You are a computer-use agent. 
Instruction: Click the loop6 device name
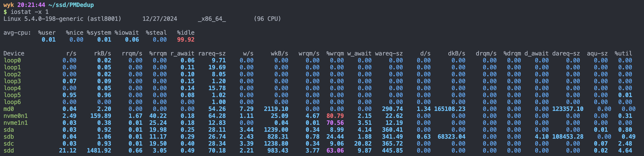[x=12, y=102]
